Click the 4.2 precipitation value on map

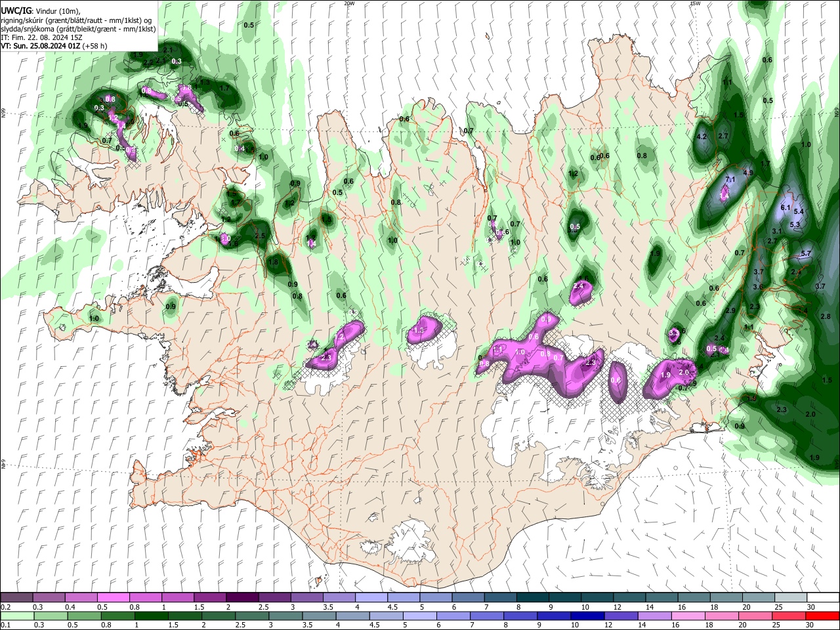(702, 137)
